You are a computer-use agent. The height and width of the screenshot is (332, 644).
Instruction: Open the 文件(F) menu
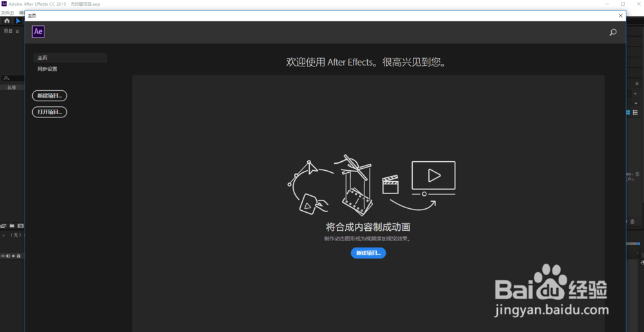pos(7,13)
